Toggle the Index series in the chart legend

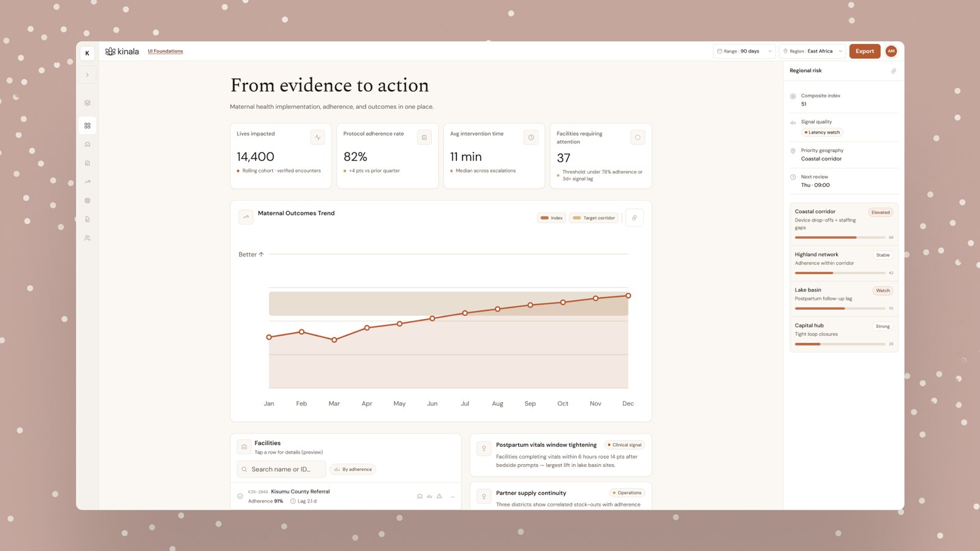tap(551, 218)
